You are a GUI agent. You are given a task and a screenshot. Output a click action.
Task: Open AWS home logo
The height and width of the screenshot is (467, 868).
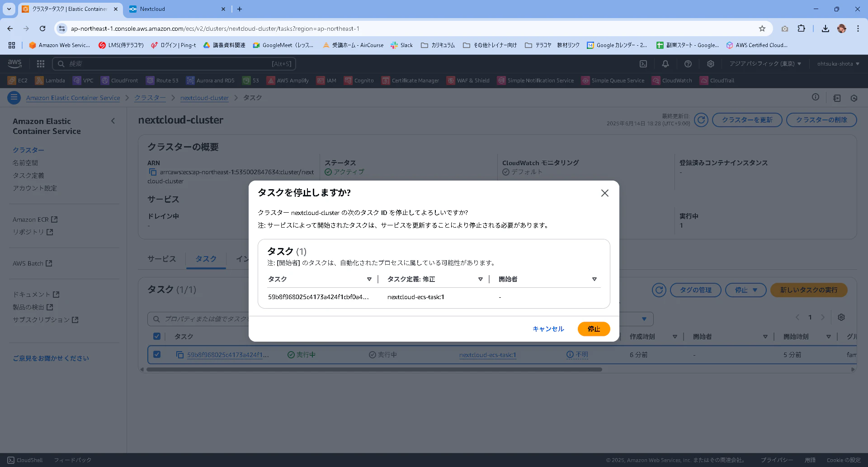point(15,64)
